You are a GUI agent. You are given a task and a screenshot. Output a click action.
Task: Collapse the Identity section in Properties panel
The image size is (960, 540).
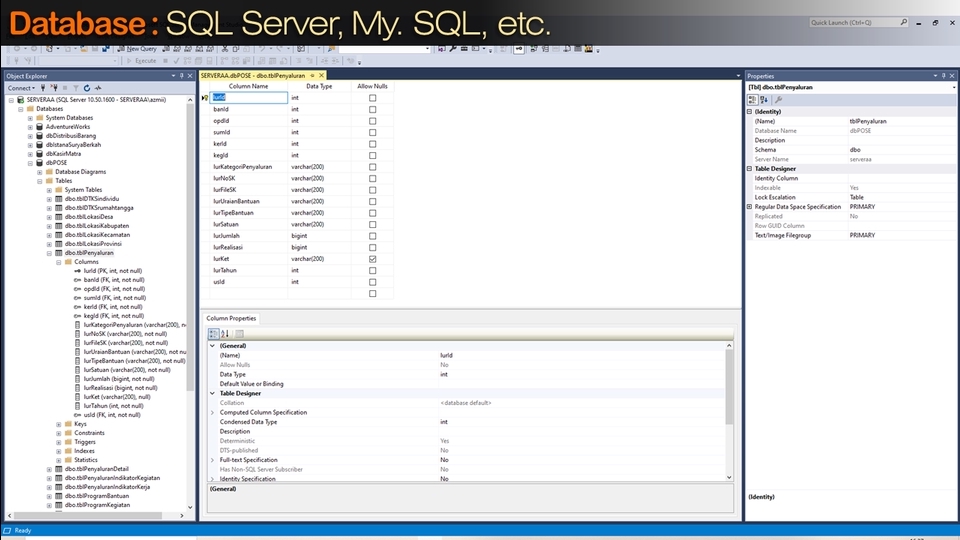click(x=749, y=112)
